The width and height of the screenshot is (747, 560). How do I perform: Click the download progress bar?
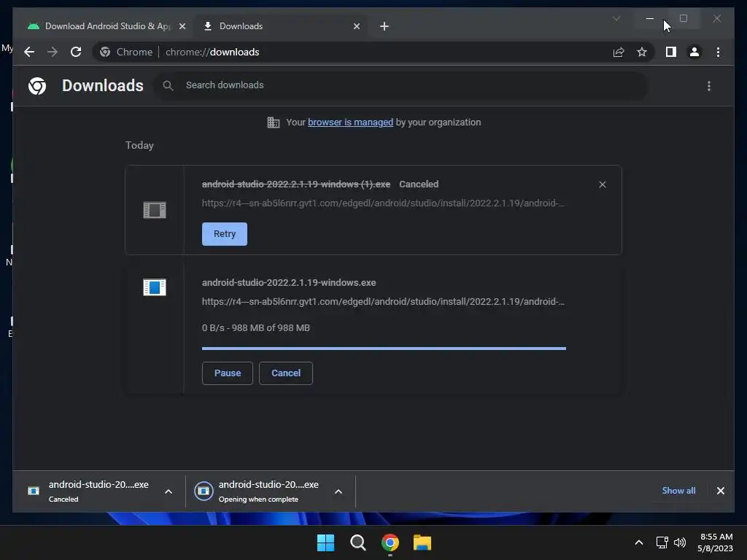(x=384, y=349)
